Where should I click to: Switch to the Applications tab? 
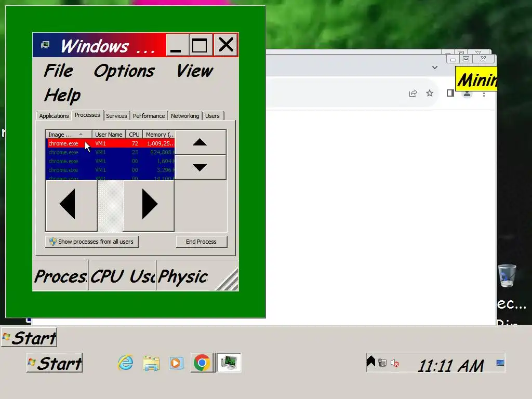pos(54,116)
